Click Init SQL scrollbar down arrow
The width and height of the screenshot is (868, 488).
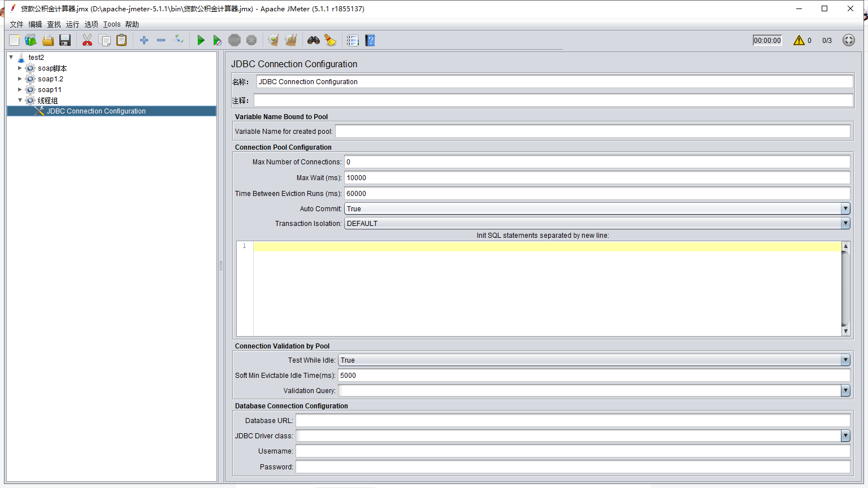[x=845, y=332]
